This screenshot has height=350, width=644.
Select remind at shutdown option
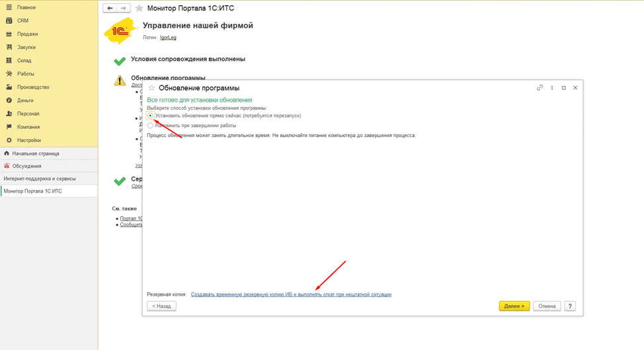click(x=150, y=126)
